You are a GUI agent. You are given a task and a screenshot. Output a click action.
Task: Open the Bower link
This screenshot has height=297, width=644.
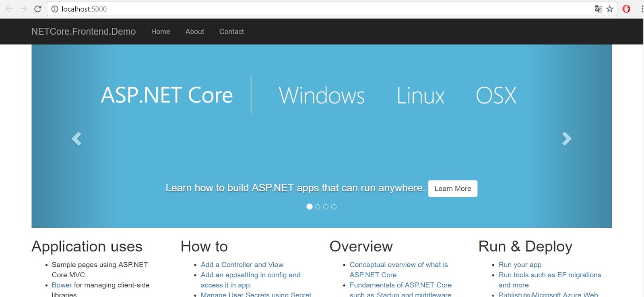[x=62, y=285]
